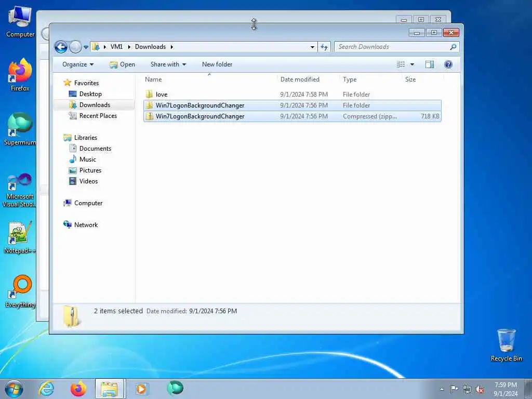Click the muted volume tray icon
The height and width of the screenshot is (399, 532).
coord(480,389)
